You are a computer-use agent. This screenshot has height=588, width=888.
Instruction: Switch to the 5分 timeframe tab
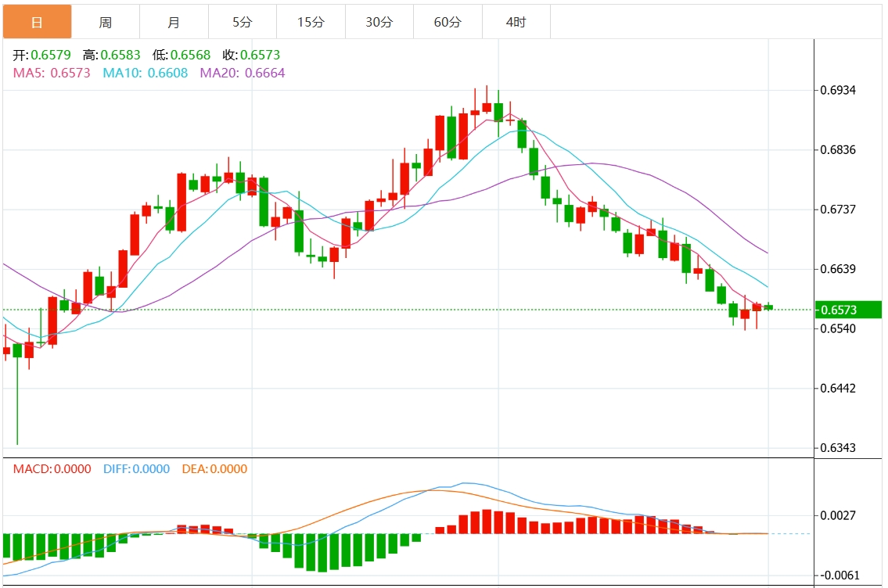pyautogui.click(x=242, y=23)
